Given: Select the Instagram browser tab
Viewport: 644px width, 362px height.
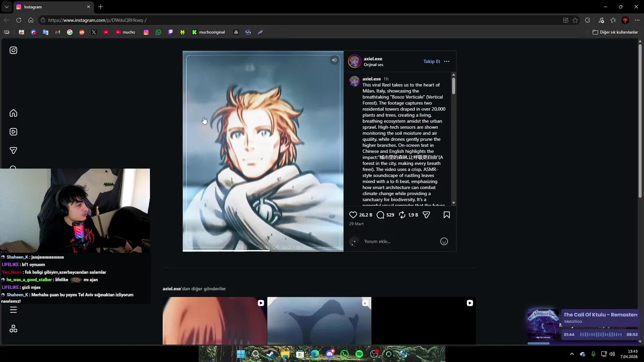Looking at the screenshot, I should [x=53, y=7].
